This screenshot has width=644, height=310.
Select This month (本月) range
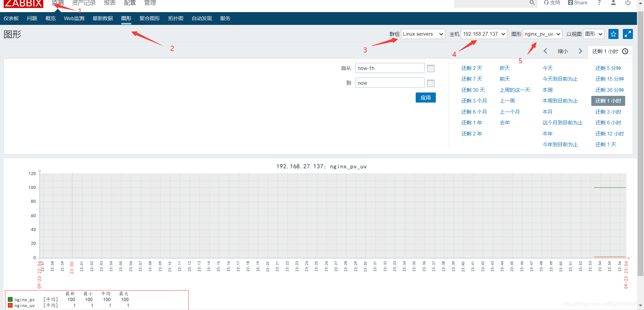coord(548,112)
